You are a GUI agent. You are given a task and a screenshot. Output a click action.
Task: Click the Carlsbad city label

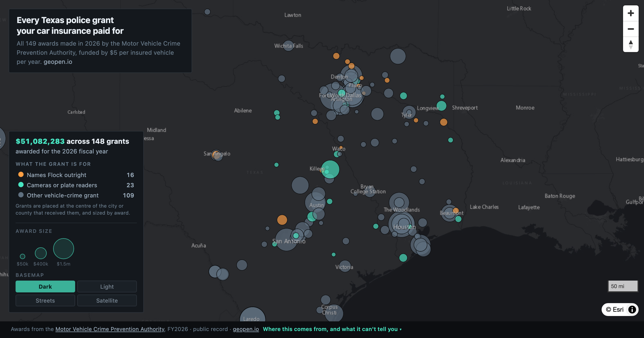click(x=76, y=112)
